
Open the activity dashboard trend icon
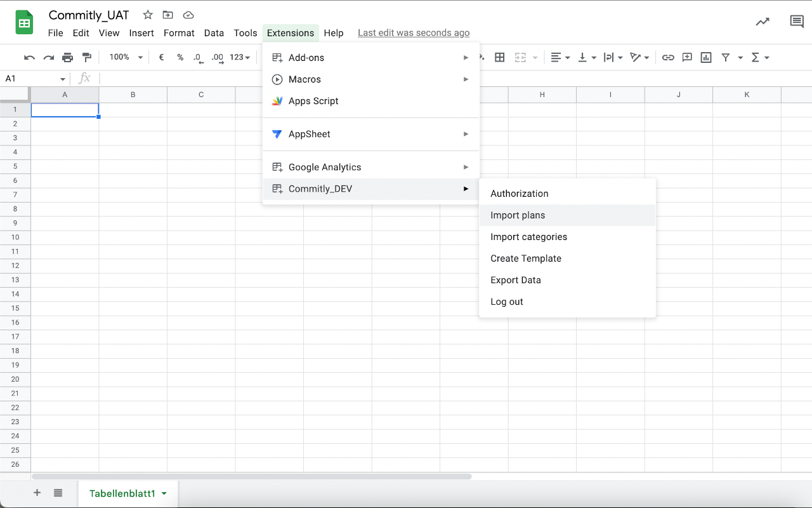[x=763, y=22]
